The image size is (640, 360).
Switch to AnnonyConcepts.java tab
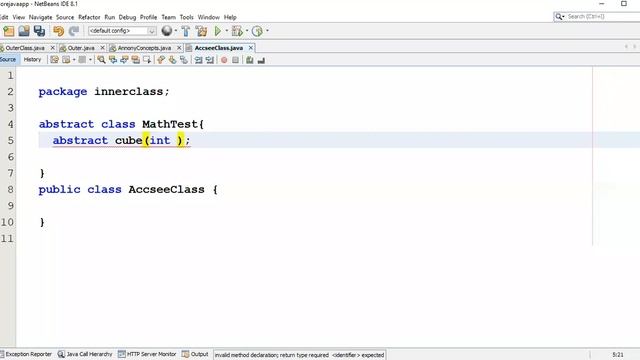tap(144, 48)
